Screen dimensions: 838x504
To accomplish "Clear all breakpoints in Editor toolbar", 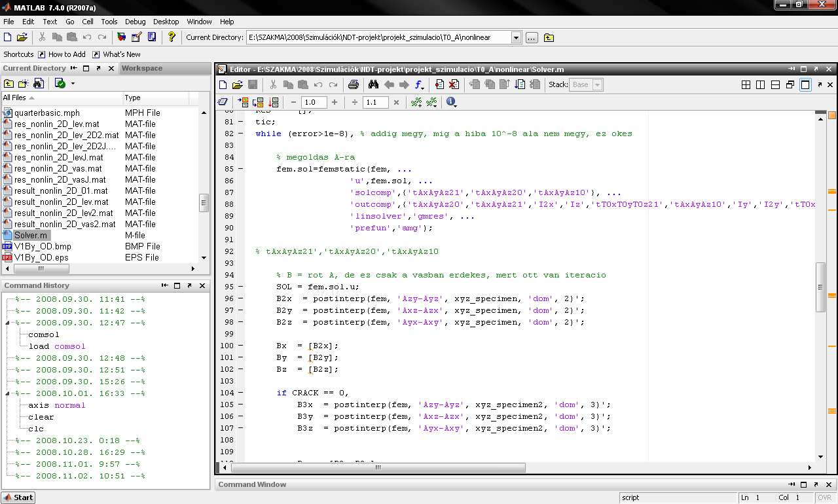I will tap(454, 84).
